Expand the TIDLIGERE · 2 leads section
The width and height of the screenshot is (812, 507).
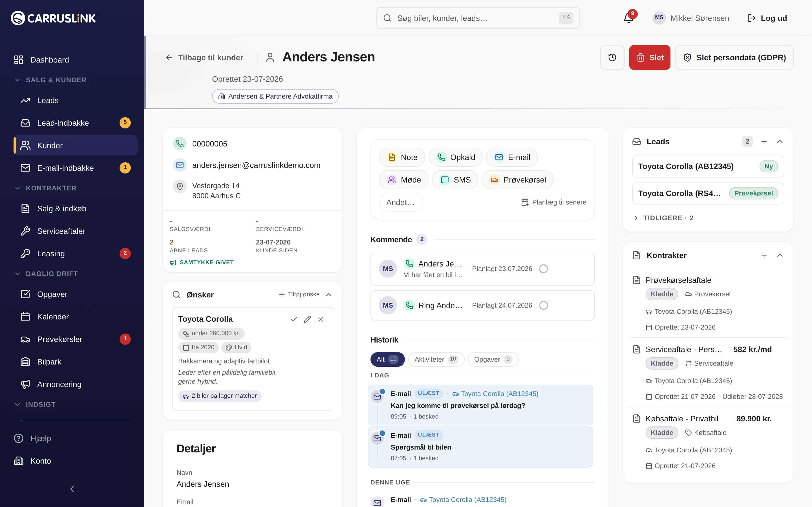point(663,218)
